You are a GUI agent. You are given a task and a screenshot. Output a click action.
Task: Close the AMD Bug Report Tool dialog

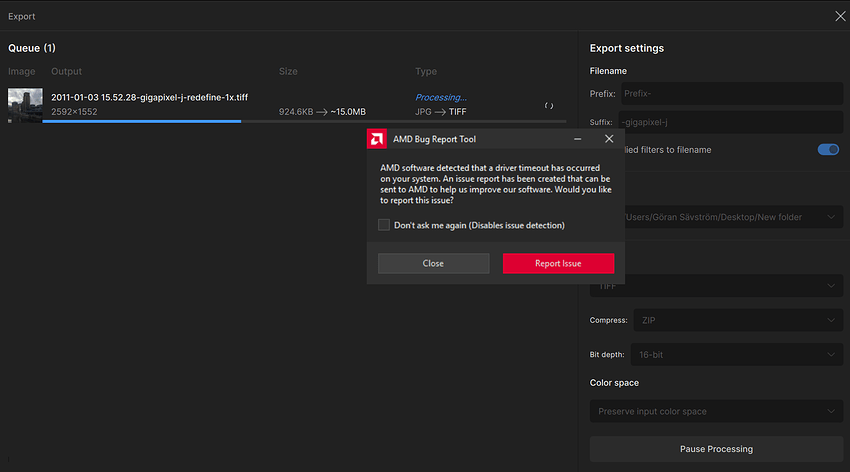609,139
